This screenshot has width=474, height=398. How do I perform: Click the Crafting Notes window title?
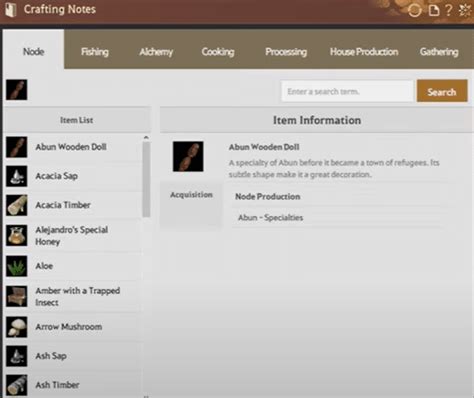tap(60, 9)
